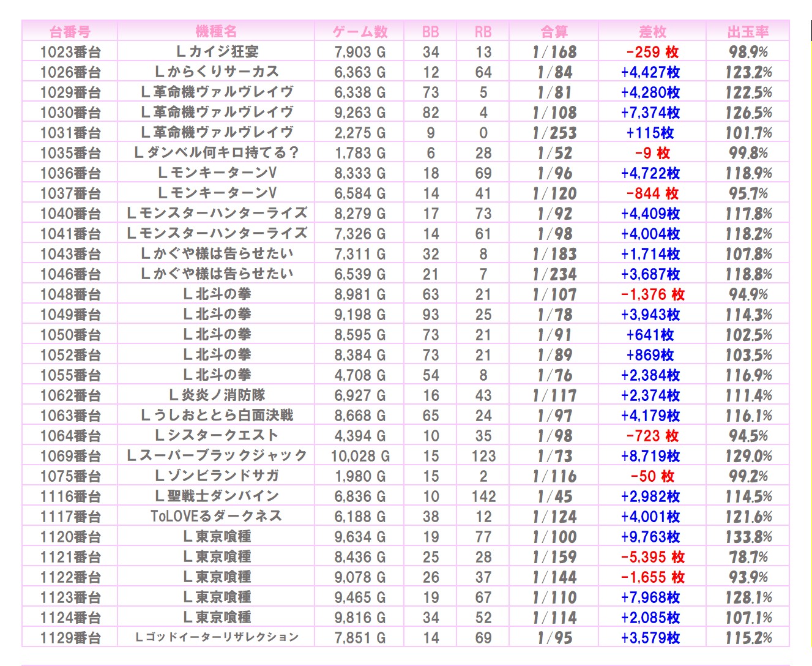The image size is (812, 666).
Task: Select the -1,376 枚 value
Action: click(x=652, y=294)
